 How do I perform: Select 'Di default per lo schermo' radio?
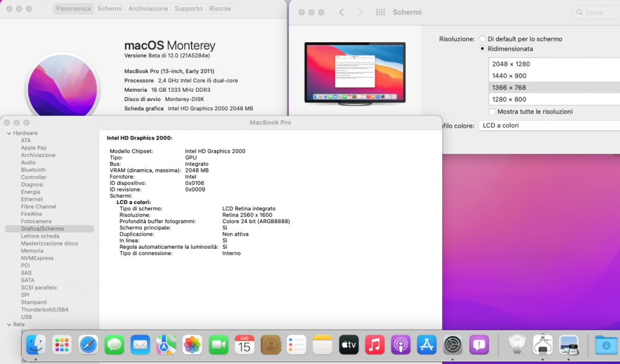[x=482, y=39]
